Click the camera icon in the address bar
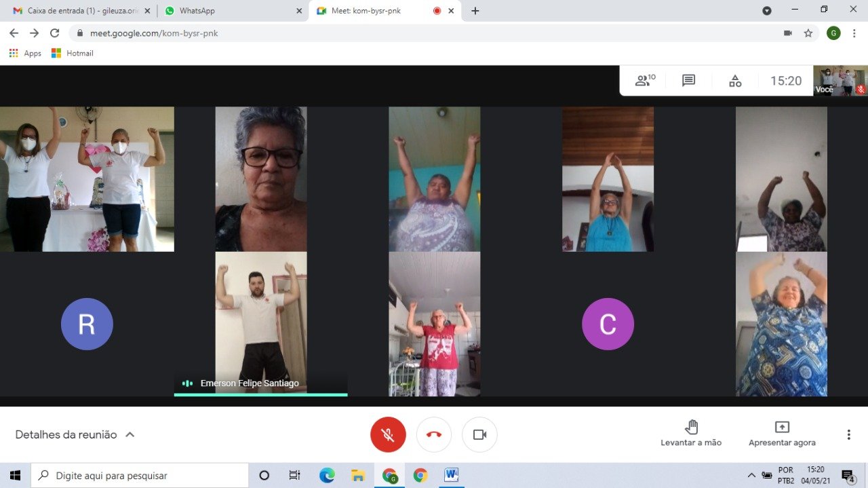The image size is (868, 488). [x=788, y=33]
